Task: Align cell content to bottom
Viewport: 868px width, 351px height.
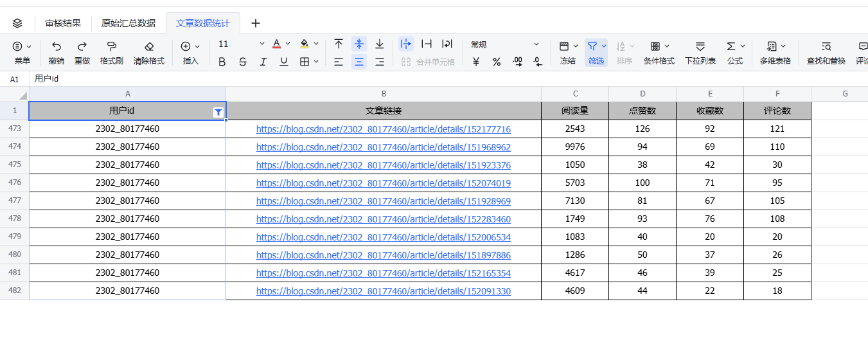Action: click(380, 44)
